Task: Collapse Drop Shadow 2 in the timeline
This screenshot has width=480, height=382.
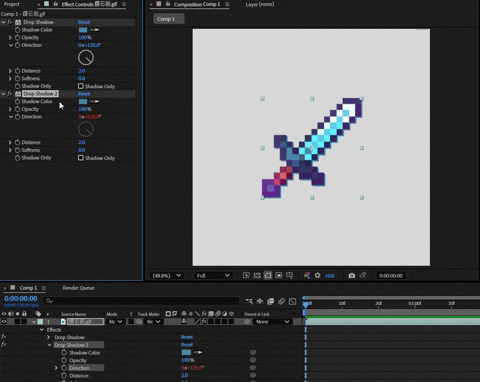Action: [x=49, y=345]
